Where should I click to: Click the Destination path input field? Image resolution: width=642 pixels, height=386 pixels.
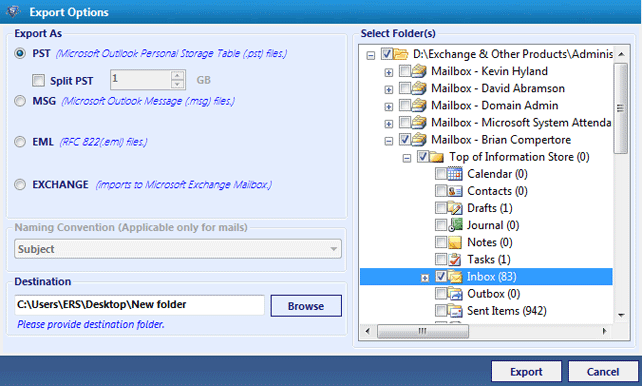(x=139, y=305)
